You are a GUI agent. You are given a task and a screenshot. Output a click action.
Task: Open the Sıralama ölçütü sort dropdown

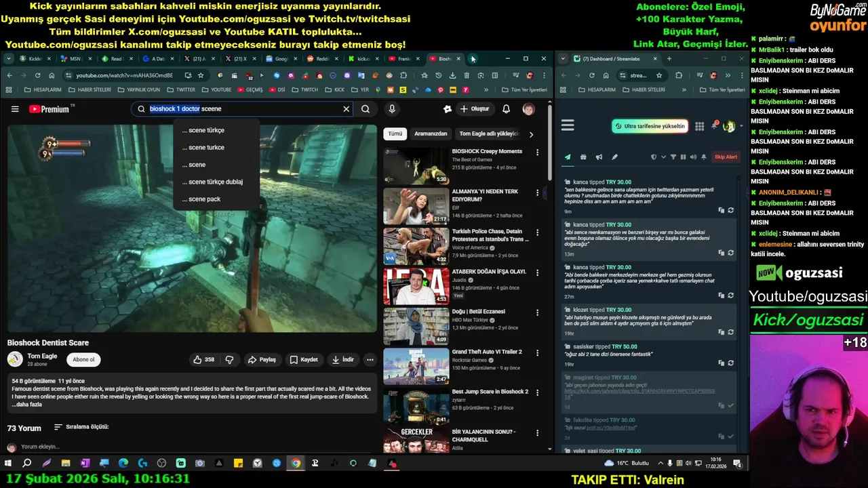pyautogui.click(x=81, y=428)
